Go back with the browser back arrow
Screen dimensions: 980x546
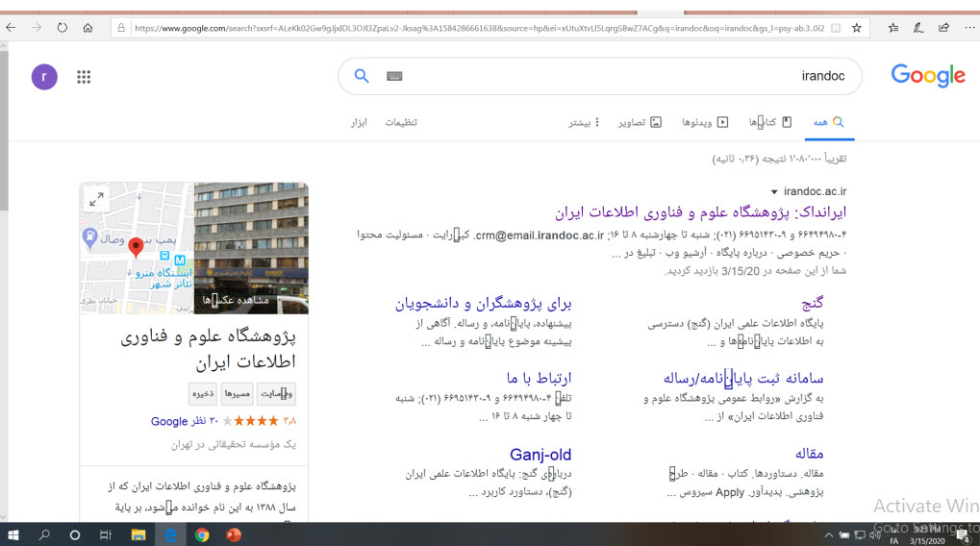11,28
